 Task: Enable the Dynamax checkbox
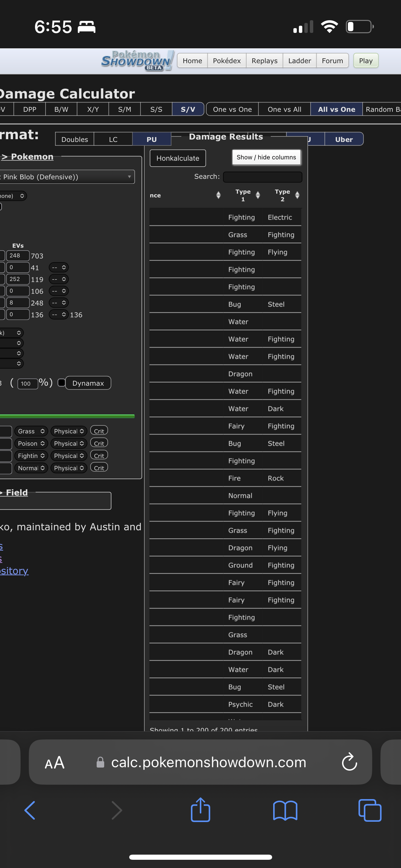point(61,383)
